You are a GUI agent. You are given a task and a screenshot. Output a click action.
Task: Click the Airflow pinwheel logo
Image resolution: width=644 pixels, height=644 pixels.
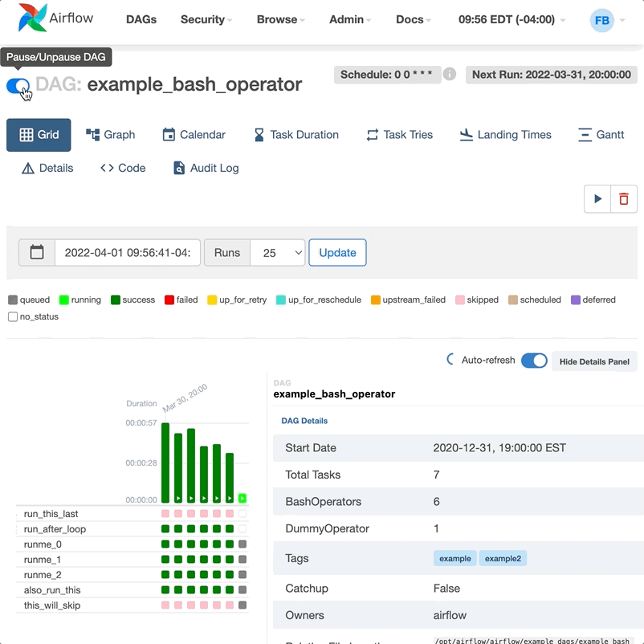(32, 18)
